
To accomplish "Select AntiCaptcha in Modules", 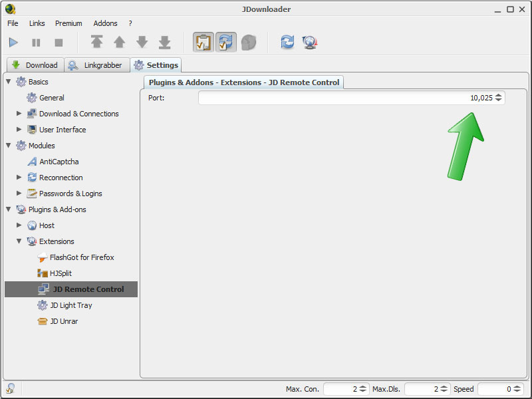I will point(59,162).
